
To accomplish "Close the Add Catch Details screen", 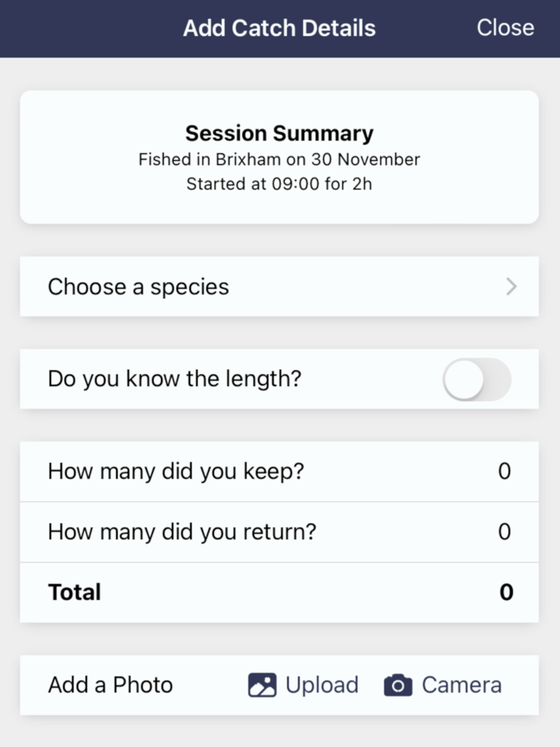I will 505,28.
